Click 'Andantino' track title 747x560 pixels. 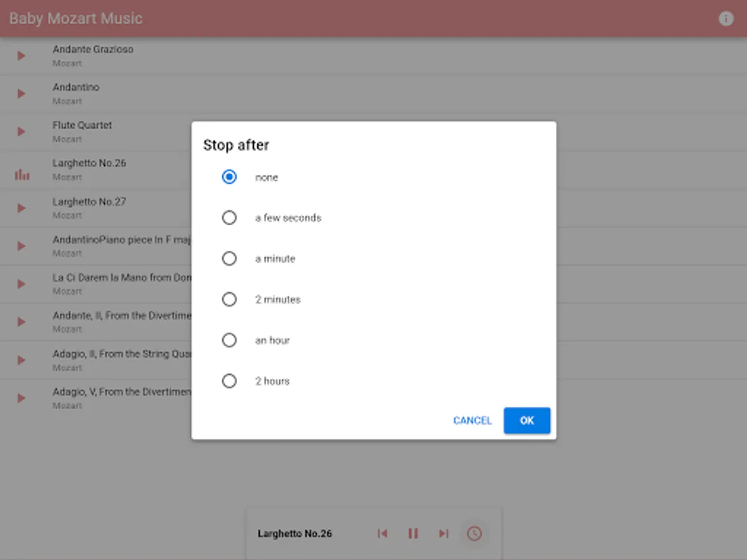pos(76,87)
